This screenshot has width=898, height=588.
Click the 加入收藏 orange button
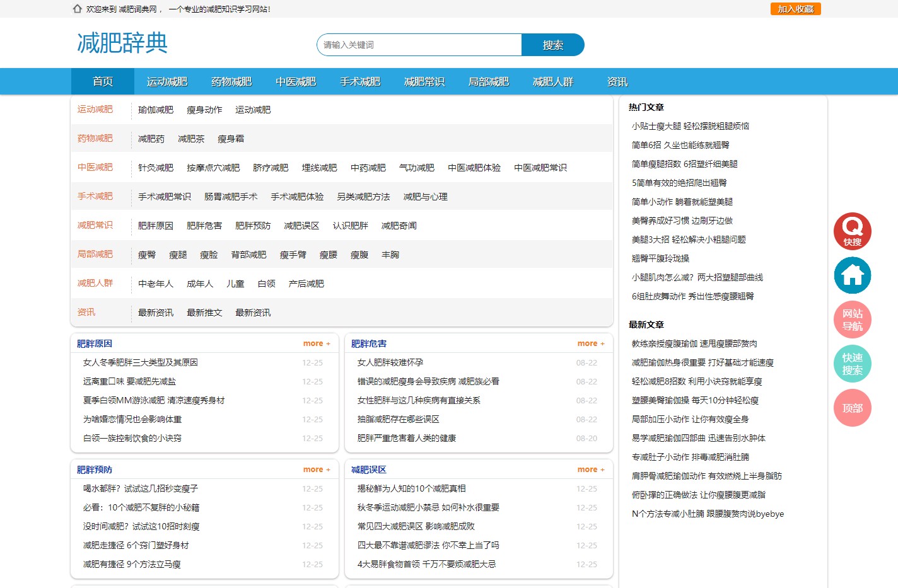click(x=796, y=9)
